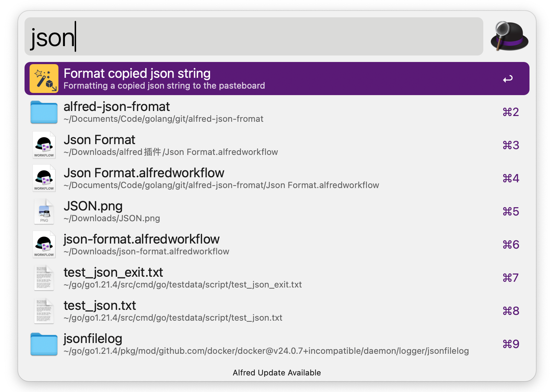Click the workflow icon for Json Format.alfredworkflow result

tap(44, 178)
